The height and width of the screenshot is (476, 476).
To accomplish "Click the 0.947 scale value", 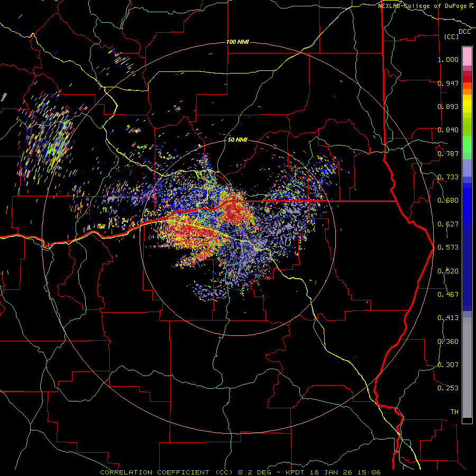I will click(x=448, y=83).
